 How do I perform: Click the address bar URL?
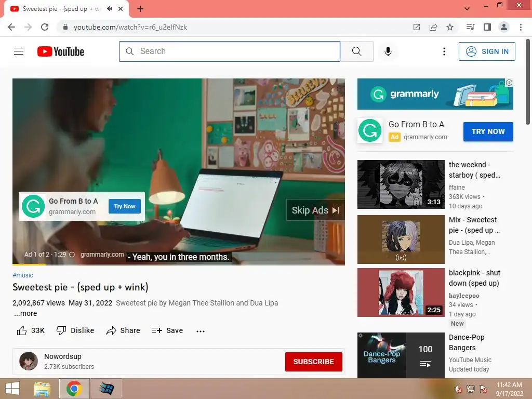coord(130,27)
